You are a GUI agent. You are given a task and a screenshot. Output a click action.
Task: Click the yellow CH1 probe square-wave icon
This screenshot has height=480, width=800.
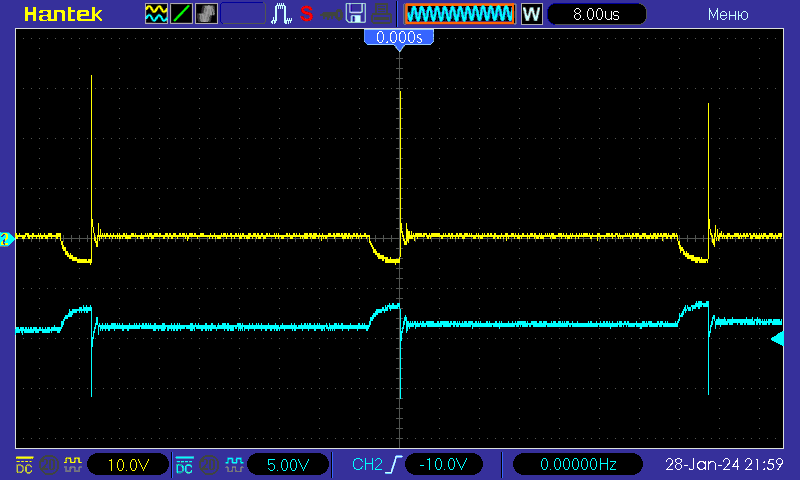(72, 465)
